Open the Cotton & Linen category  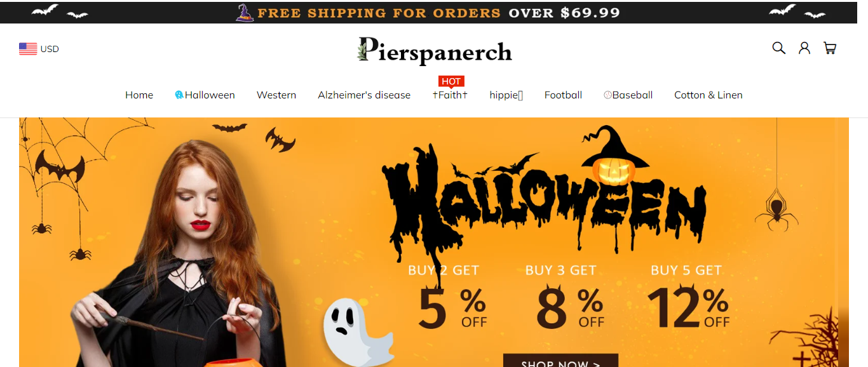click(709, 95)
